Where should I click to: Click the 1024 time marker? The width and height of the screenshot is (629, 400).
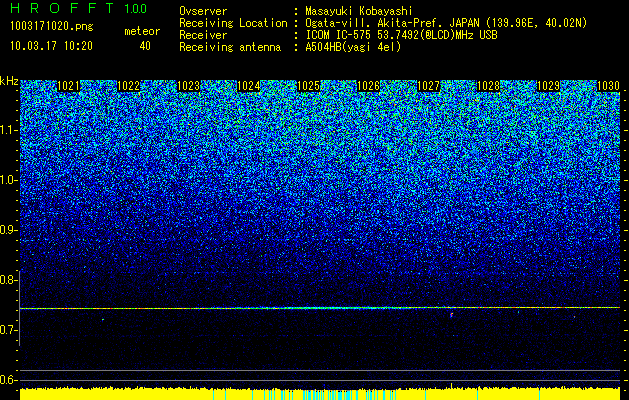pos(249,86)
